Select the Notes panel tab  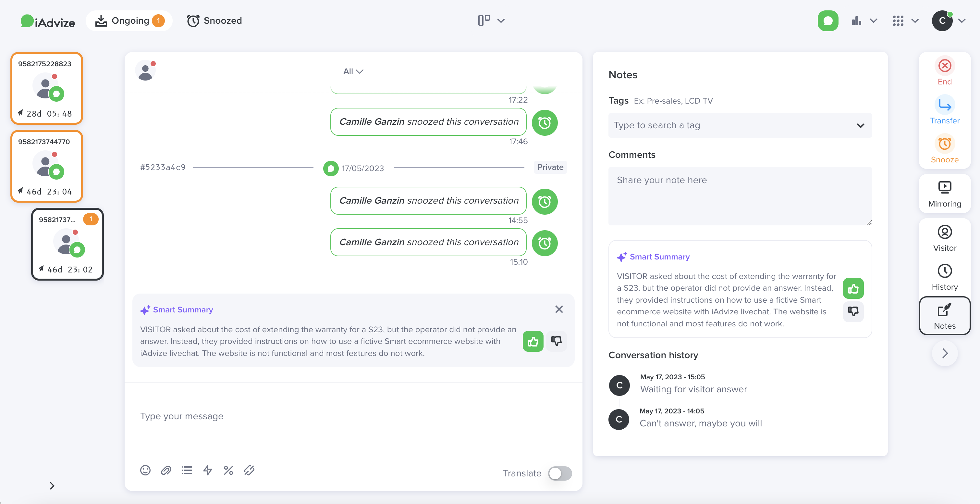tap(944, 316)
